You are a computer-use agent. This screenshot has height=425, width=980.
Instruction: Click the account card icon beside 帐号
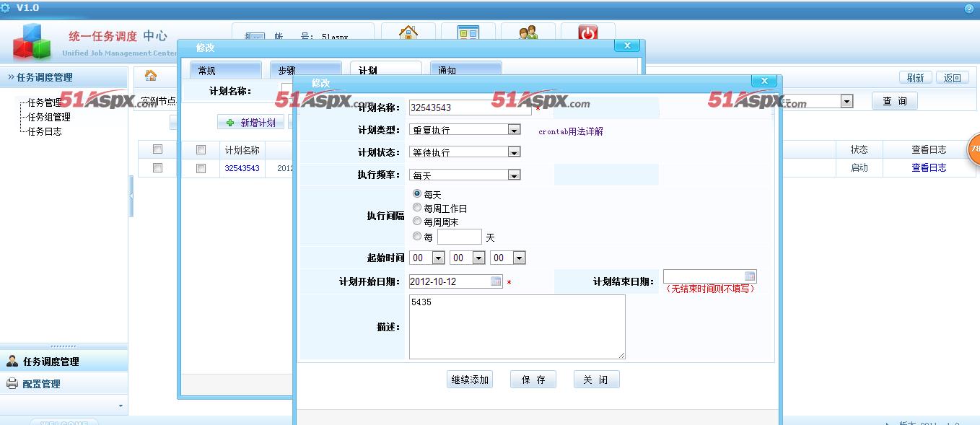(255, 36)
